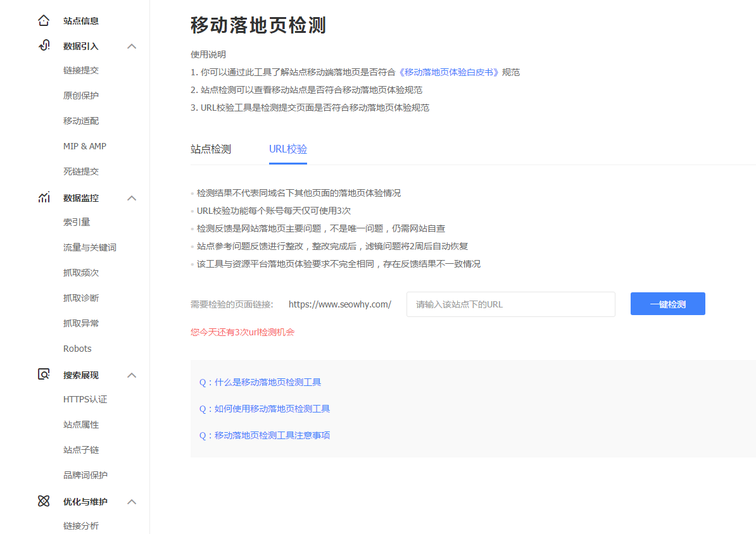Collapse the 数据引入 section

pos(132,46)
